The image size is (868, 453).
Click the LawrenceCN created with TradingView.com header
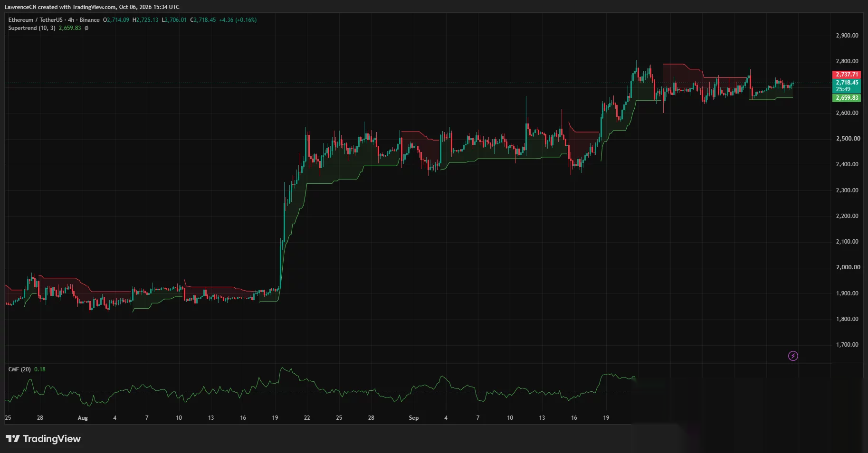[x=92, y=7]
